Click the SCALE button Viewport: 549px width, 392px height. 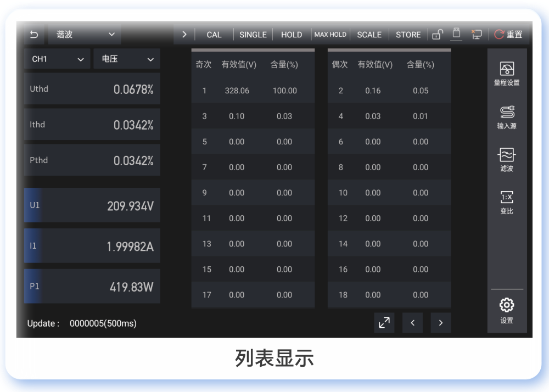pos(369,34)
